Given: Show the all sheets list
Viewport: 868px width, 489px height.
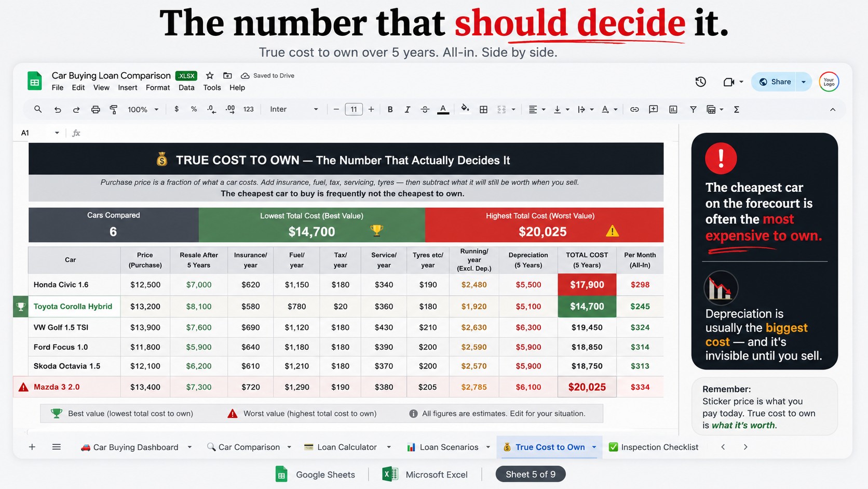Looking at the screenshot, I should (57, 447).
